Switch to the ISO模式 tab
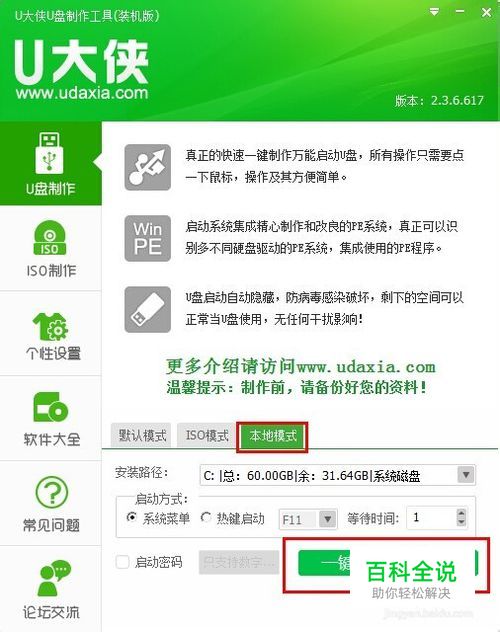 [206, 435]
